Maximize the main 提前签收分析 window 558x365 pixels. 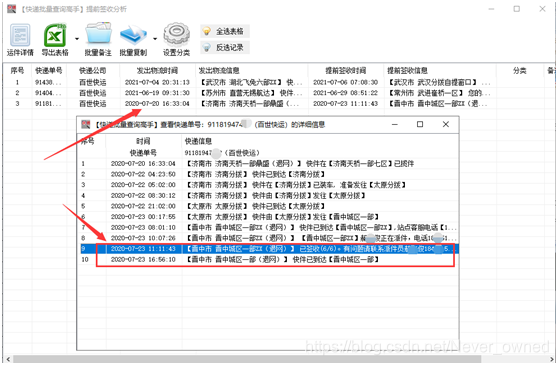[x=517, y=9]
